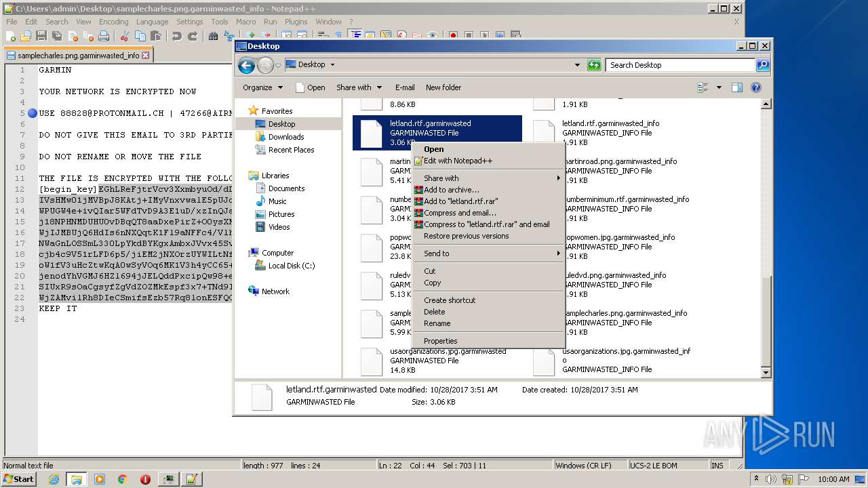Image resolution: width=868 pixels, height=488 pixels.
Task: Click Open button in explorer toolbar
Action: [x=311, y=87]
